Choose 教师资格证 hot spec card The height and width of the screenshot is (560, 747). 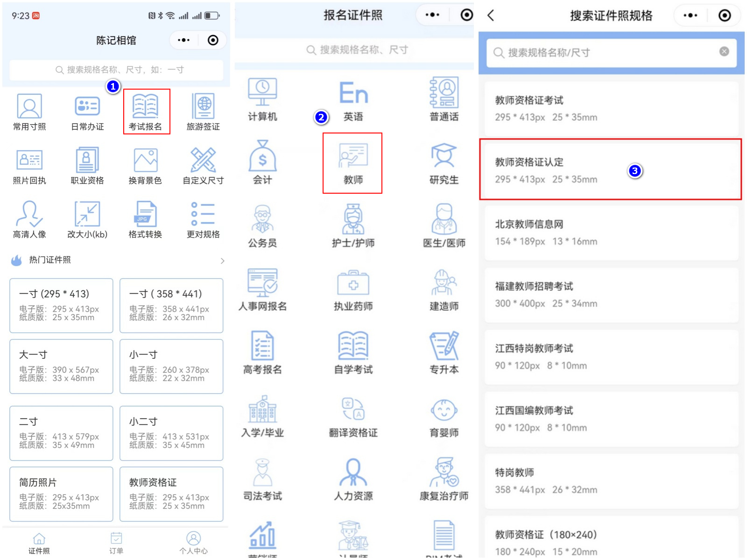pyautogui.click(x=171, y=494)
